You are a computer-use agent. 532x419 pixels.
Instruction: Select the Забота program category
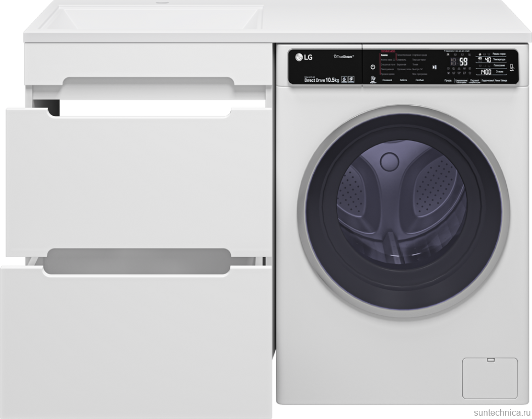(x=404, y=81)
